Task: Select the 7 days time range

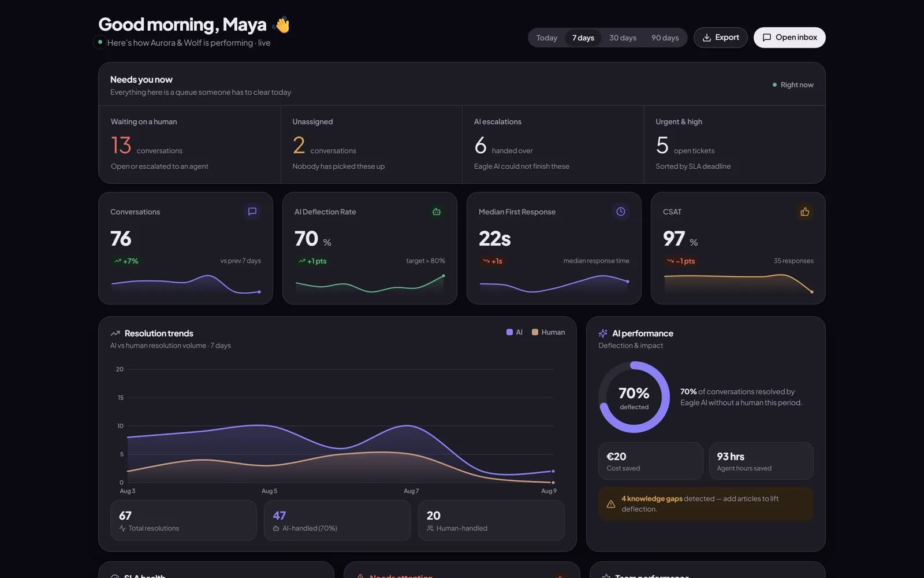Action: (x=583, y=38)
